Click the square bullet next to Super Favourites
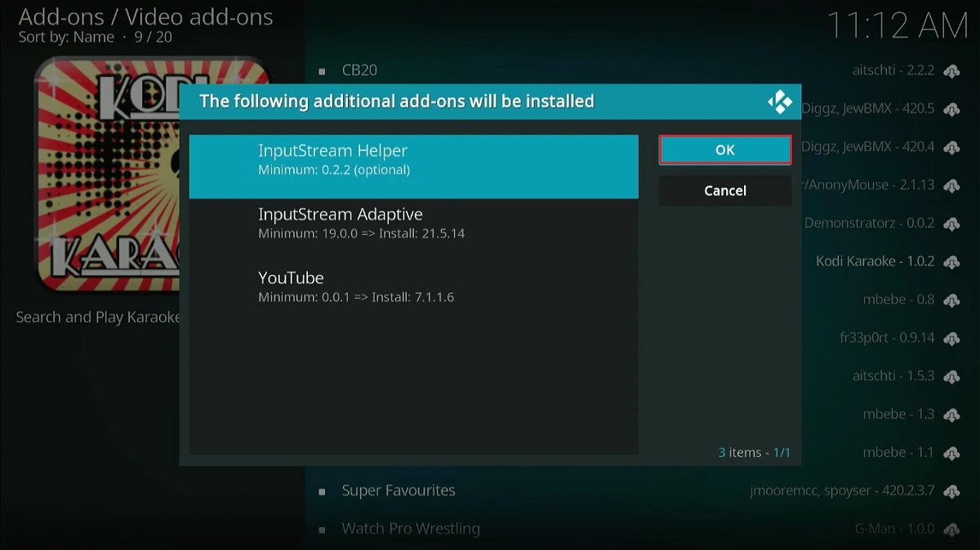The image size is (980, 550). pyautogui.click(x=322, y=491)
